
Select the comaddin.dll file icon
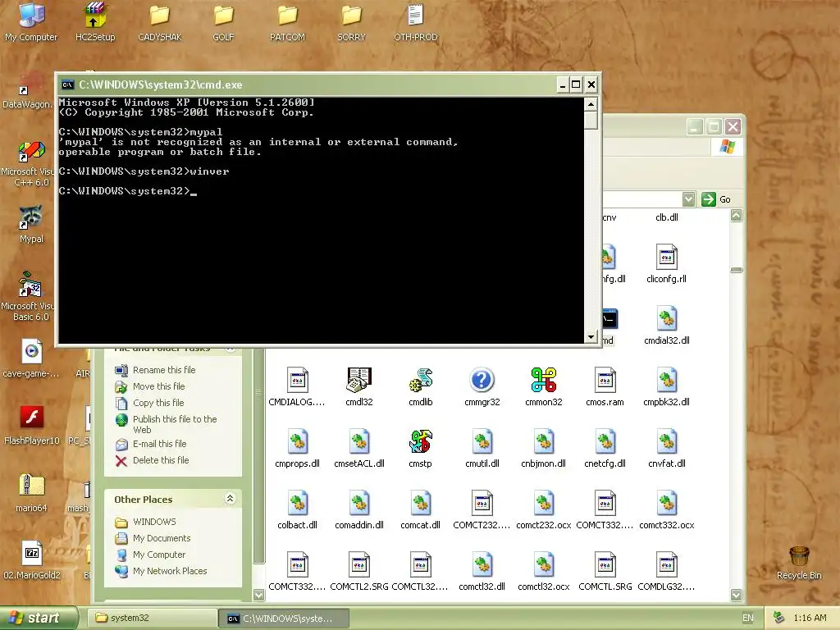point(359,504)
